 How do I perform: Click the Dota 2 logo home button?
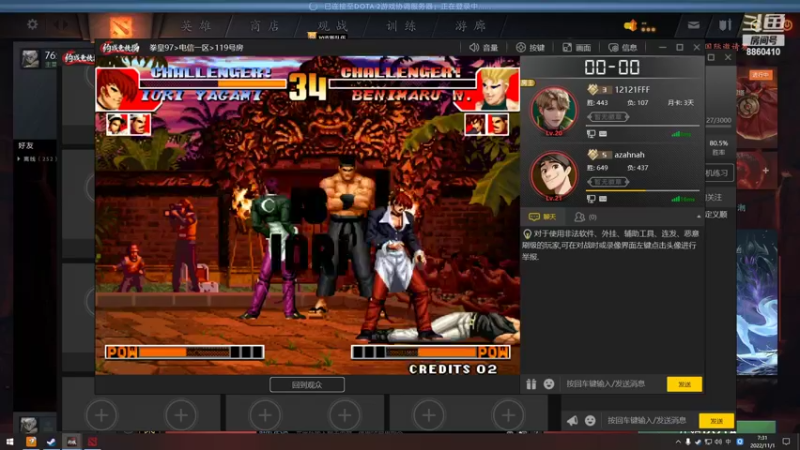click(x=120, y=27)
